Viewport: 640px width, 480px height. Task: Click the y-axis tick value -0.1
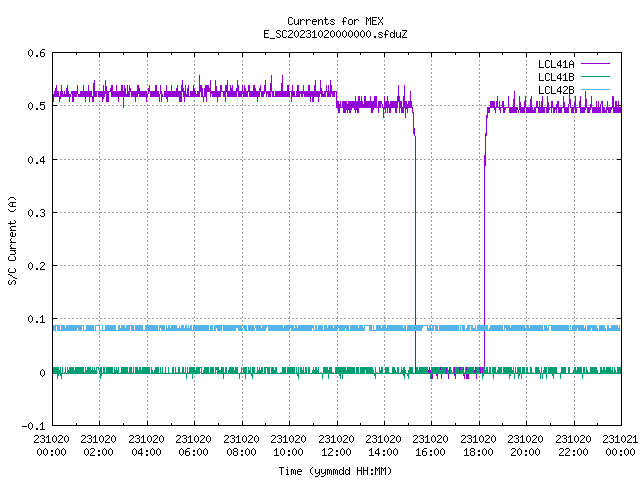tap(33, 426)
